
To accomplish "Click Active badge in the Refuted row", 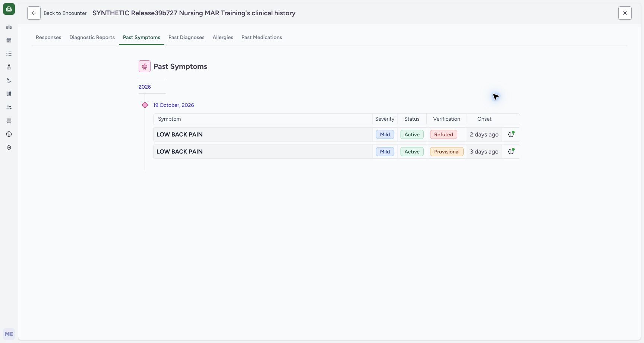I will tap(412, 134).
